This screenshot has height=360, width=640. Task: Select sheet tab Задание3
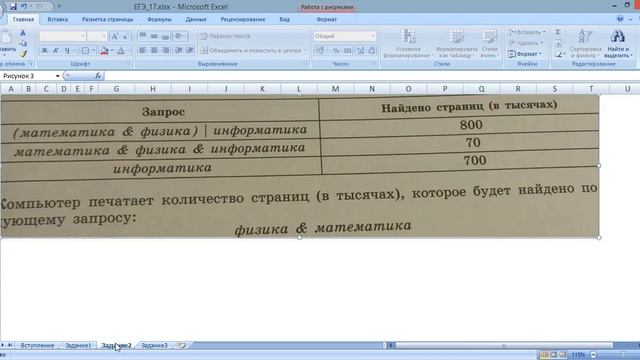pos(154,345)
